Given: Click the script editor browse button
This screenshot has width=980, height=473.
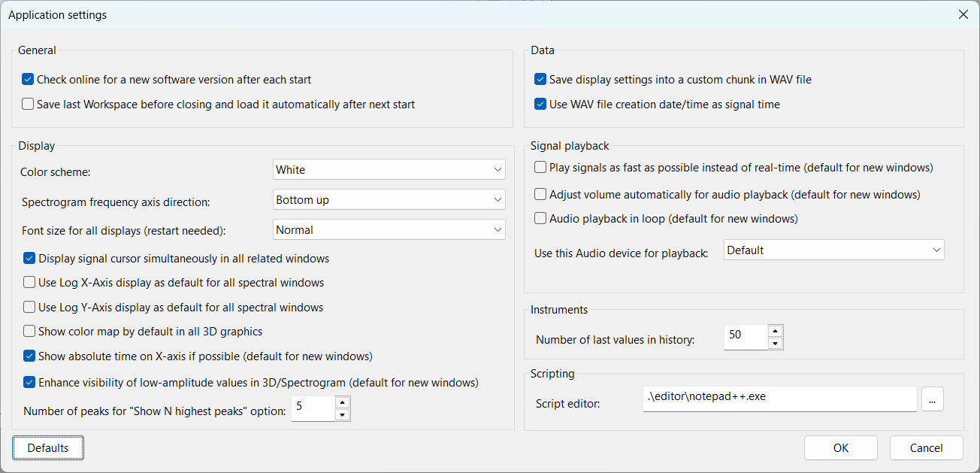Looking at the screenshot, I should [932, 400].
